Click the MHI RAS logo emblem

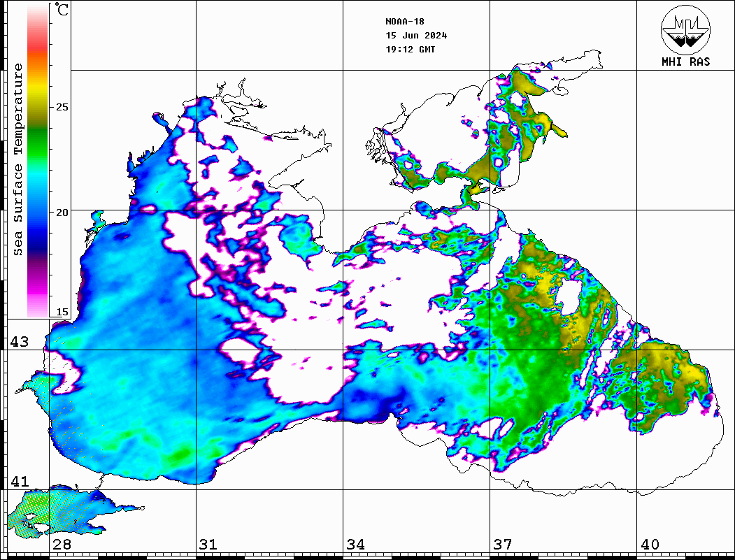(685, 29)
